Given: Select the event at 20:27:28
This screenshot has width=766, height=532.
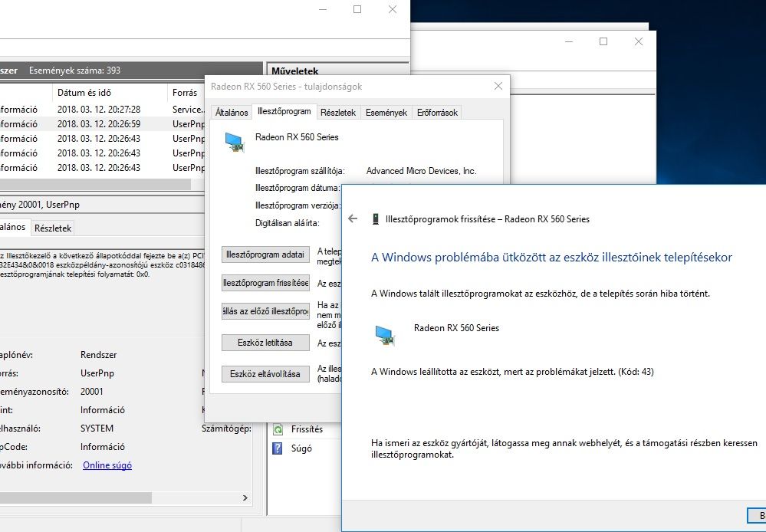Looking at the screenshot, I should [102, 110].
